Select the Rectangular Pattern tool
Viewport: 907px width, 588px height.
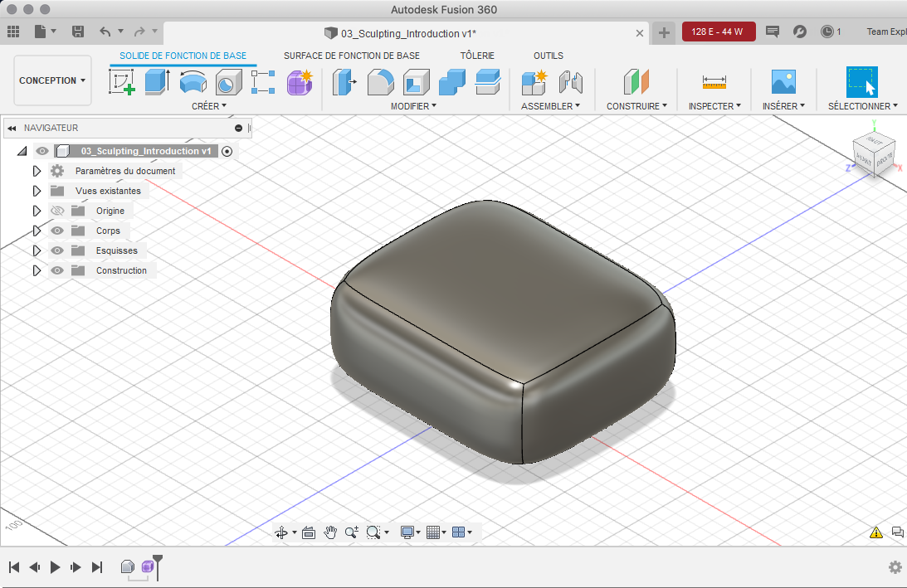point(263,81)
